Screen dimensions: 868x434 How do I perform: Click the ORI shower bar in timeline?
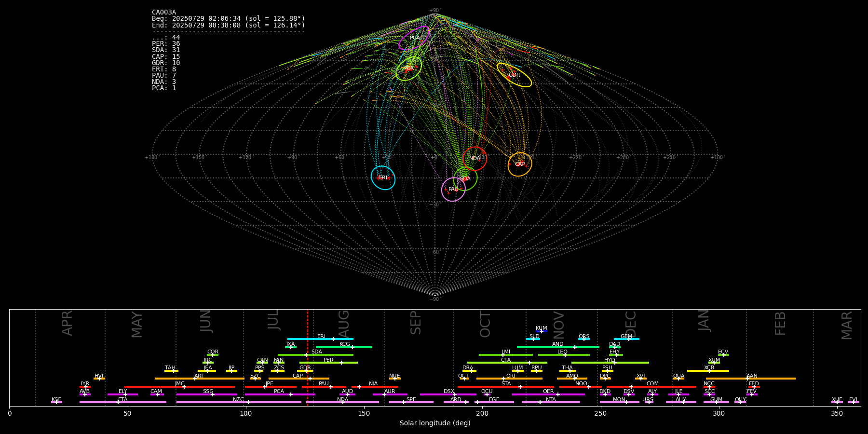click(509, 379)
